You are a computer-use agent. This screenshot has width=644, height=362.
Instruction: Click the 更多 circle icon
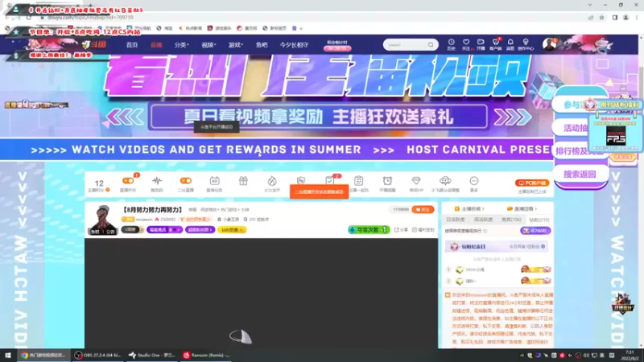(474, 180)
